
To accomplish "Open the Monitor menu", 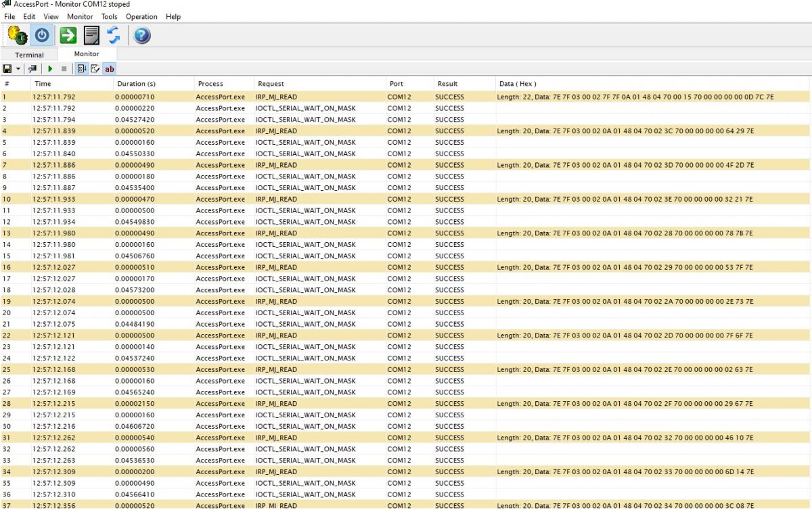I will (x=80, y=16).
